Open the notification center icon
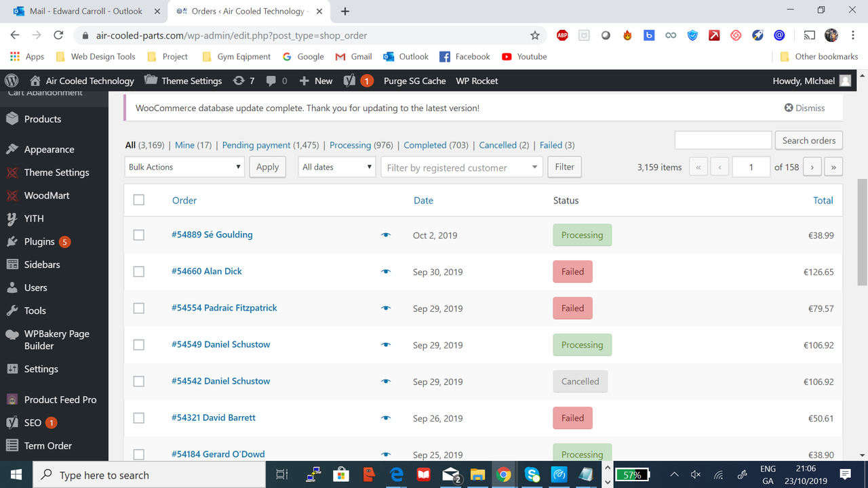 click(x=845, y=474)
